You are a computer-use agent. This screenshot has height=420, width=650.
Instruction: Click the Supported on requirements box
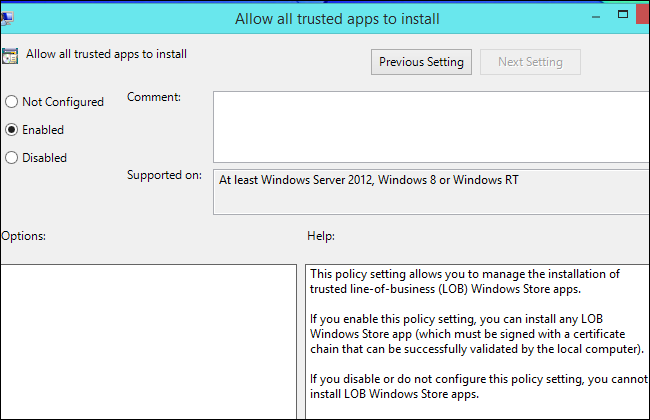coord(430,191)
